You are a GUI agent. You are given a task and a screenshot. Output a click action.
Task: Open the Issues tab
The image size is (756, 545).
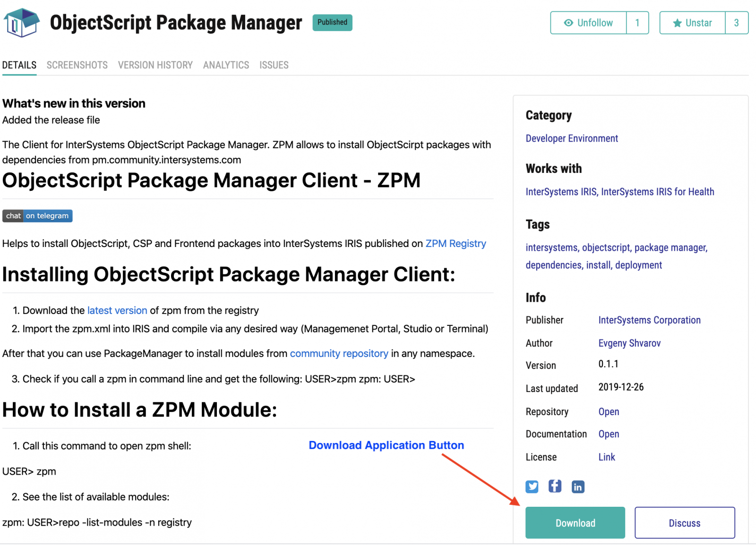click(x=274, y=65)
